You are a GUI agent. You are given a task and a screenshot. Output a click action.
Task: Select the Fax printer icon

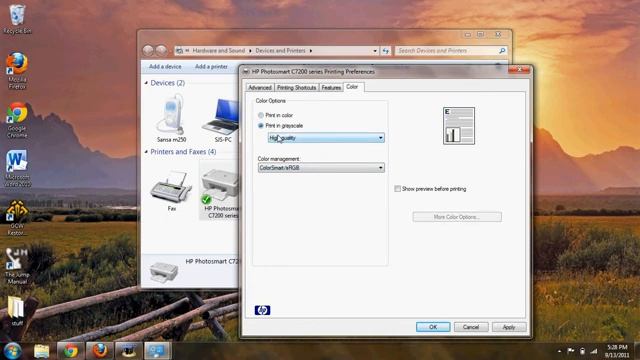tap(171, 191)
